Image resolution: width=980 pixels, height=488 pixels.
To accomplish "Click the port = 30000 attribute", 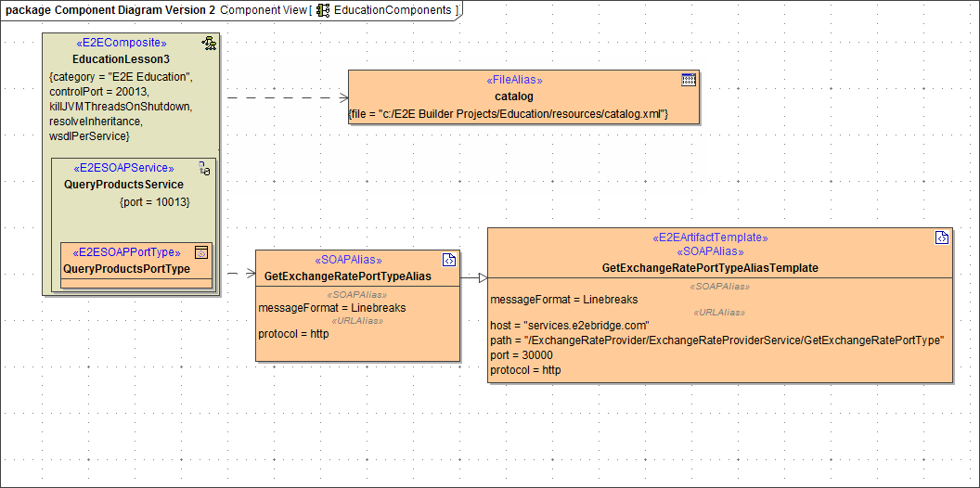I will pos(522,355).
